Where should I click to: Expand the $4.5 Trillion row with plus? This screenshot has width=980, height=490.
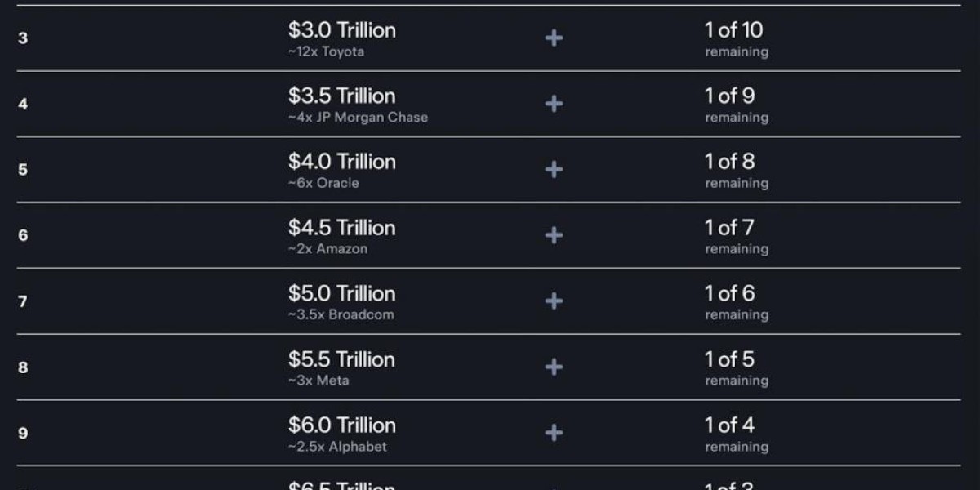[x=554, y=235]
